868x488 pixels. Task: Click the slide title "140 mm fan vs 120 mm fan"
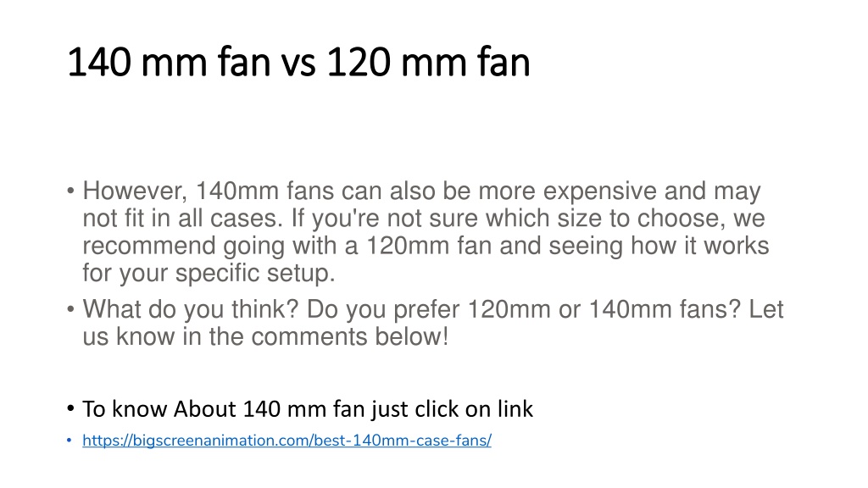point(299,61)
